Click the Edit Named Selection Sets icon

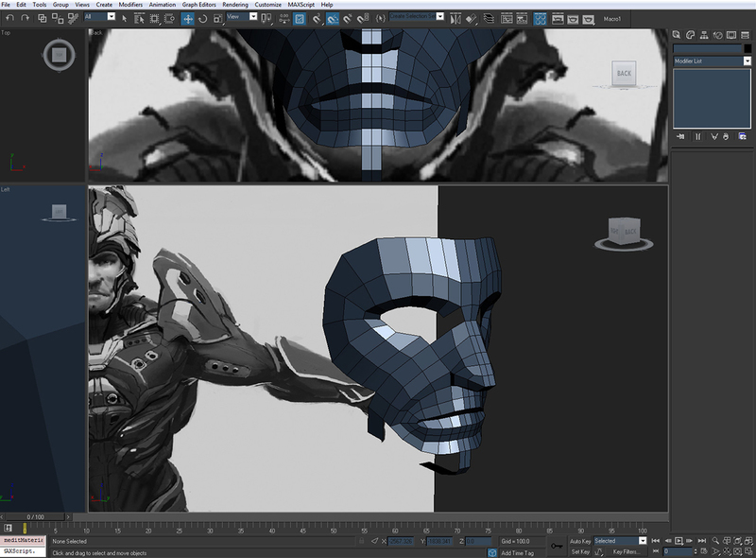coord(381,18)
